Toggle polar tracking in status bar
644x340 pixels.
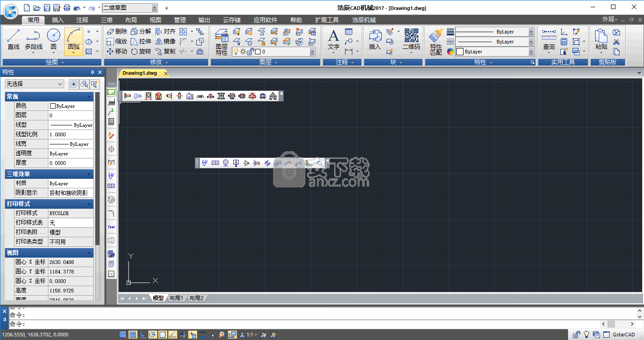(x=153, y=335)
